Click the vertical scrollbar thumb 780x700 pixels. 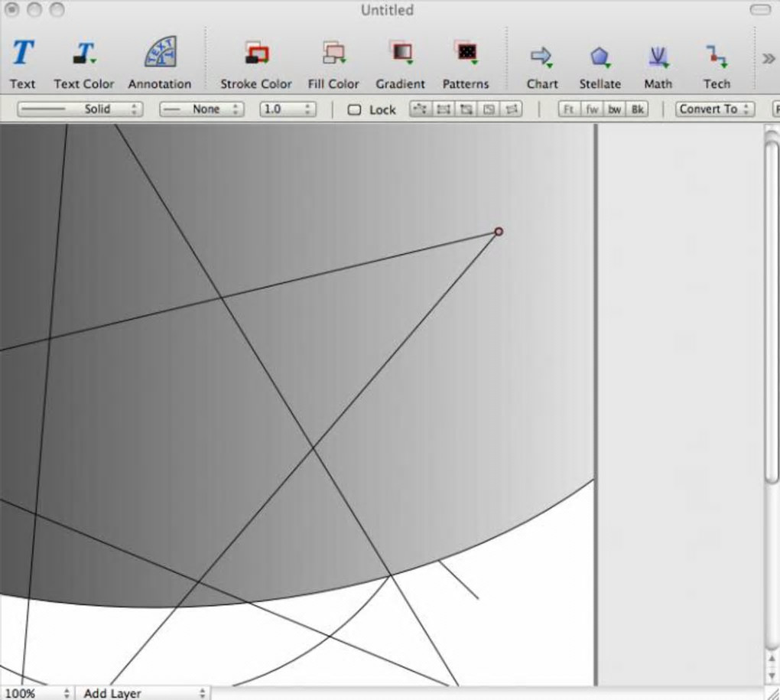pos(772,311)
